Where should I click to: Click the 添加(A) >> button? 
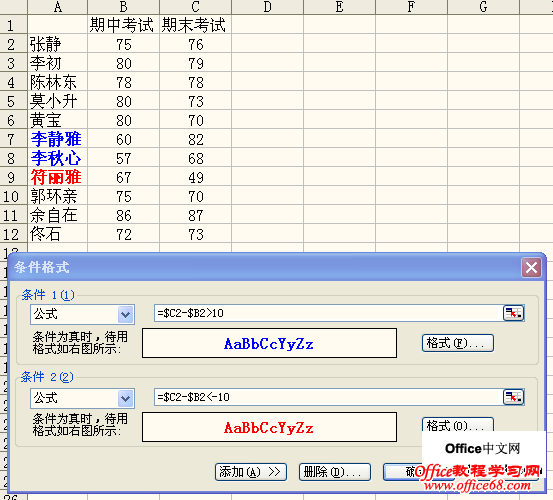click(x=251, y=472)
